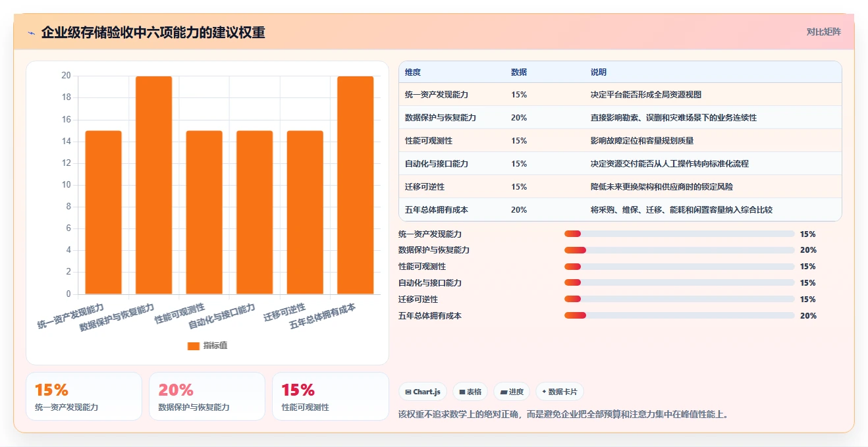Click description 影响故障定位和容量规划质量
868x447 pixels.
point(642,141)
